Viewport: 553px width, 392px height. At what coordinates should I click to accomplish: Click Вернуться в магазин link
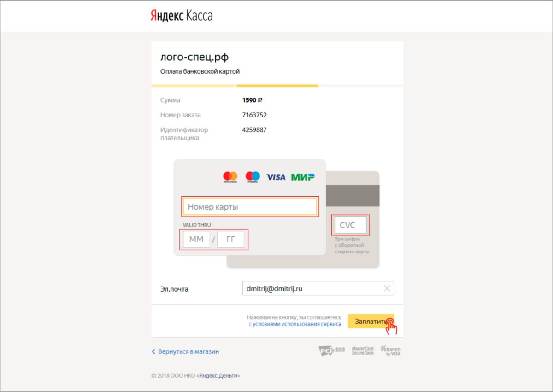(185, 351)
